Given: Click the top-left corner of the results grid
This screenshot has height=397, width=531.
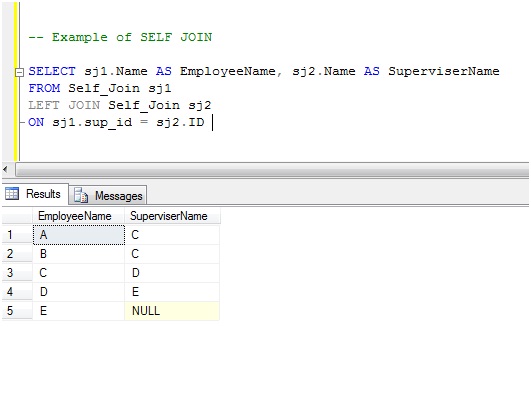Looking at the screenshot, I should click(x=17, y=216).
